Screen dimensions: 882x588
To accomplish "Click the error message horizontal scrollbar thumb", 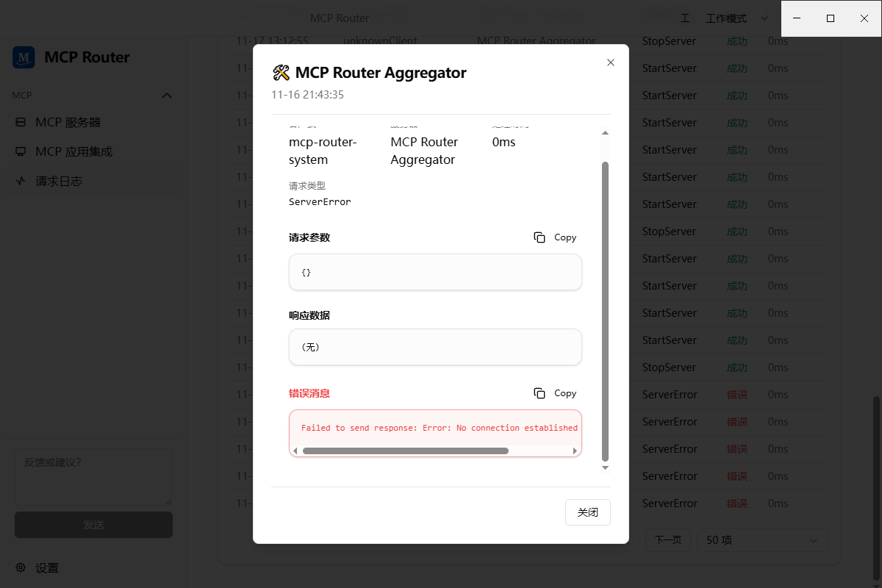I will (x=405, y=451).
